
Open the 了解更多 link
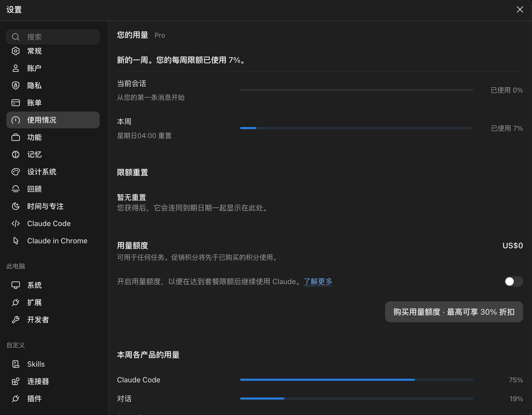point(318,281)
